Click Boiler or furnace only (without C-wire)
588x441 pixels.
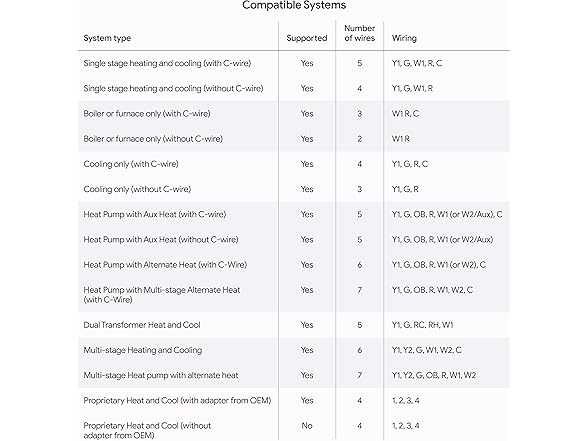point(153,139)
